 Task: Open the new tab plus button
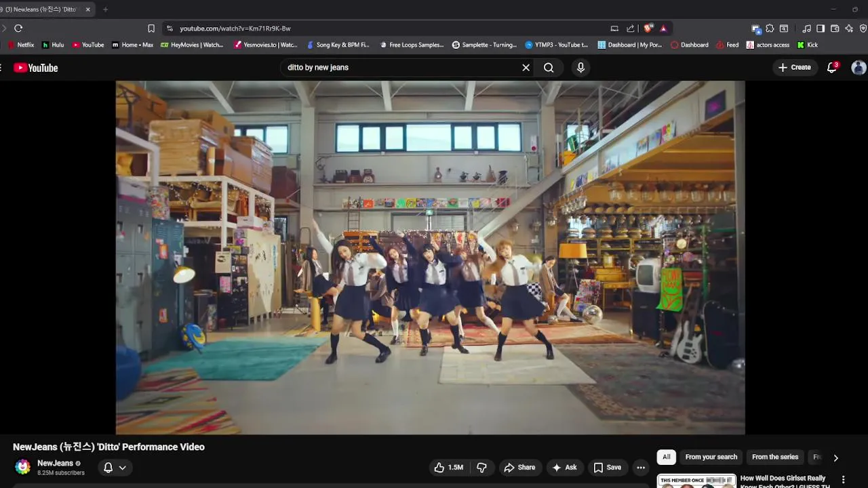click(105, 9)
